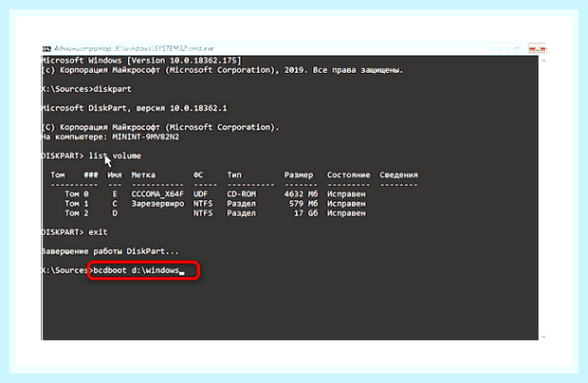
Task: Click 'Microsoft Windows [Version 10.0.18362.175]' line
Action: pos(141,61)
